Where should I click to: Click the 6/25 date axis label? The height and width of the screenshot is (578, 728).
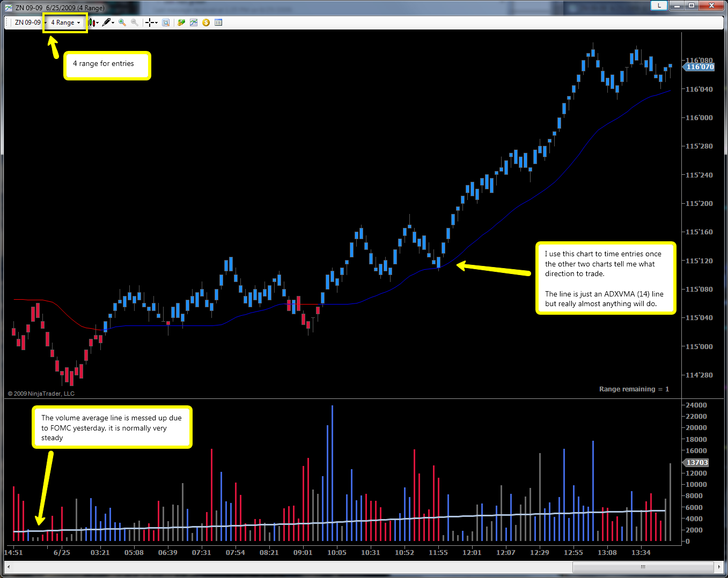click(x=62, y=553)
